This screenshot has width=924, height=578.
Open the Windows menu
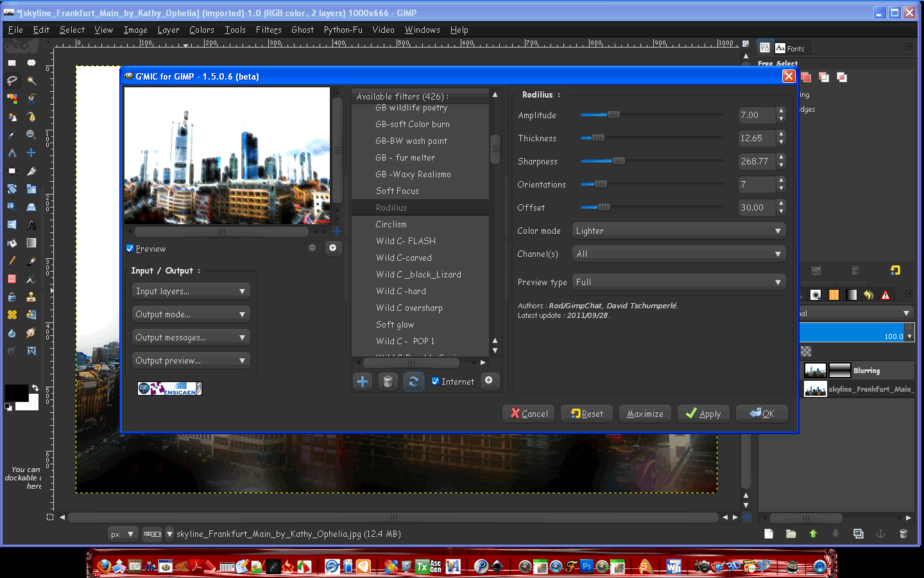pyautogui.click(x=422, y=30)
